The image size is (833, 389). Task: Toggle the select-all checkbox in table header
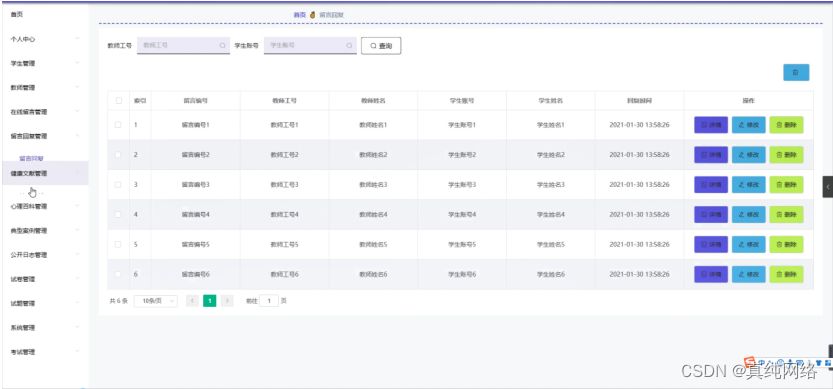[118, 100]
